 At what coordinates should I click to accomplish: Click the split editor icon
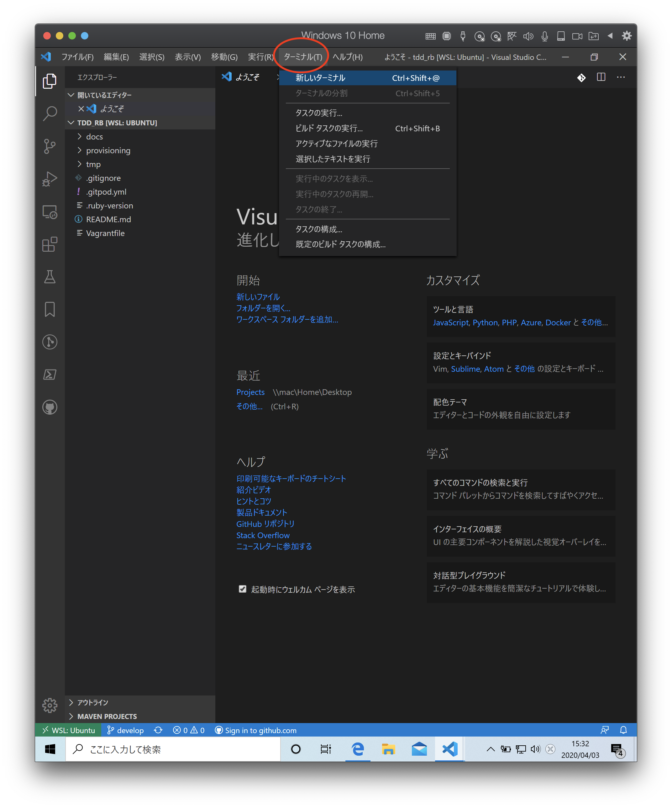[601, 77]
